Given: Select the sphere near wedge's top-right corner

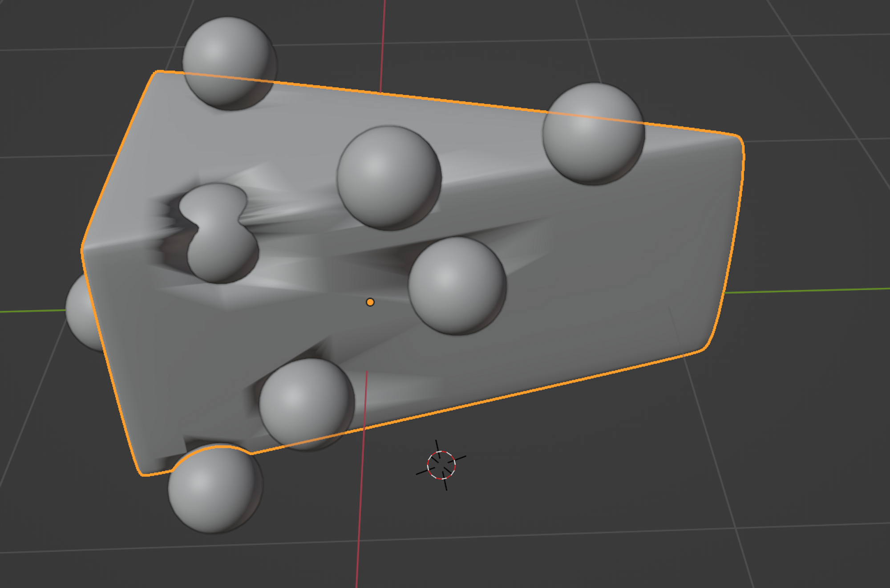Looking at the screenshot, I should 593,134.
